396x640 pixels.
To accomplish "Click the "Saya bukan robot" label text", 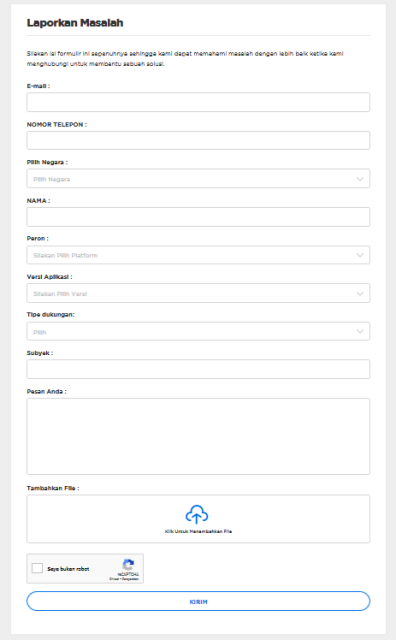I will pyautogui.click(x=68, y=569).
